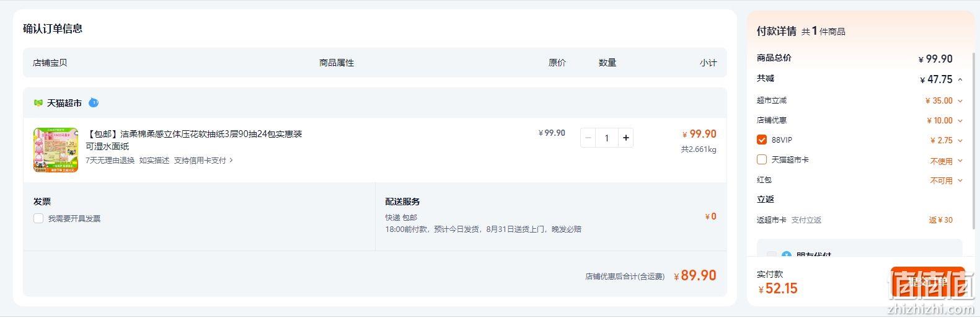
Task: Click the 返¥30 cashback amount
Action: point(940,220)
